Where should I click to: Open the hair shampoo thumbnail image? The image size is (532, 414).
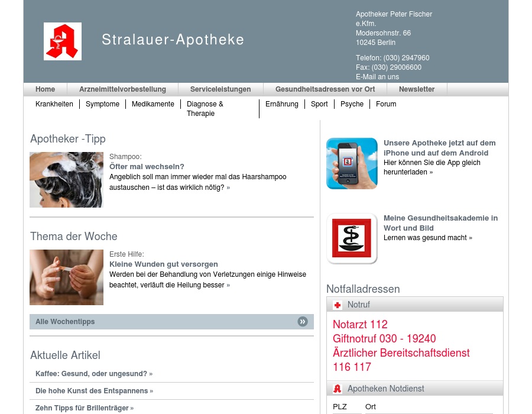pyautogui.click(x=66, y=180)
